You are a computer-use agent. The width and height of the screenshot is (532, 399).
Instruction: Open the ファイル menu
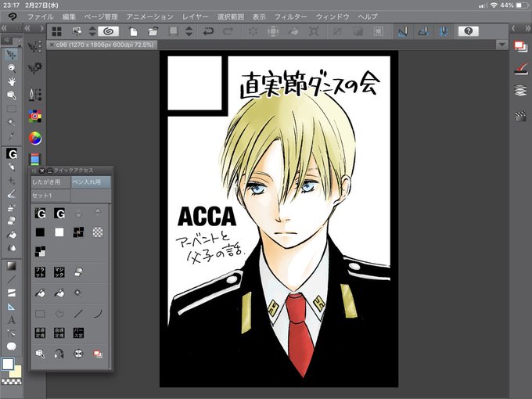point(41,16)
